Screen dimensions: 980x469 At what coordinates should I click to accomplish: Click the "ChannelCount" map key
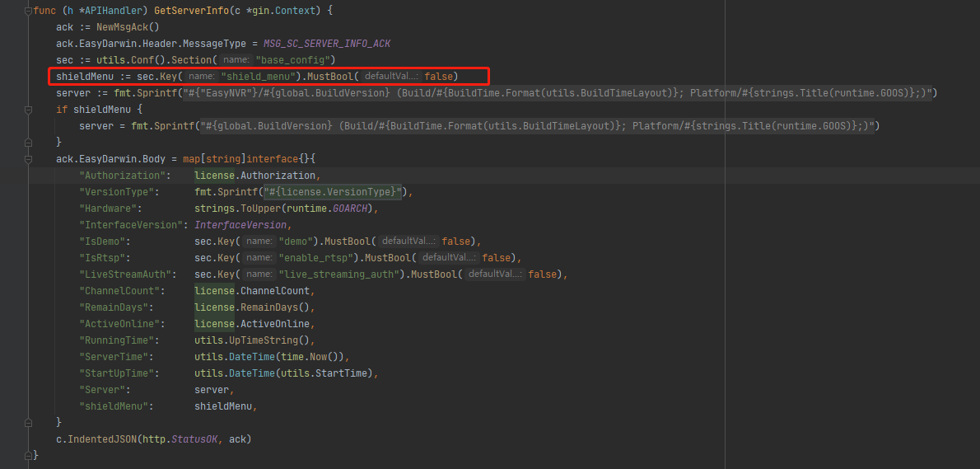coord(120,291)
